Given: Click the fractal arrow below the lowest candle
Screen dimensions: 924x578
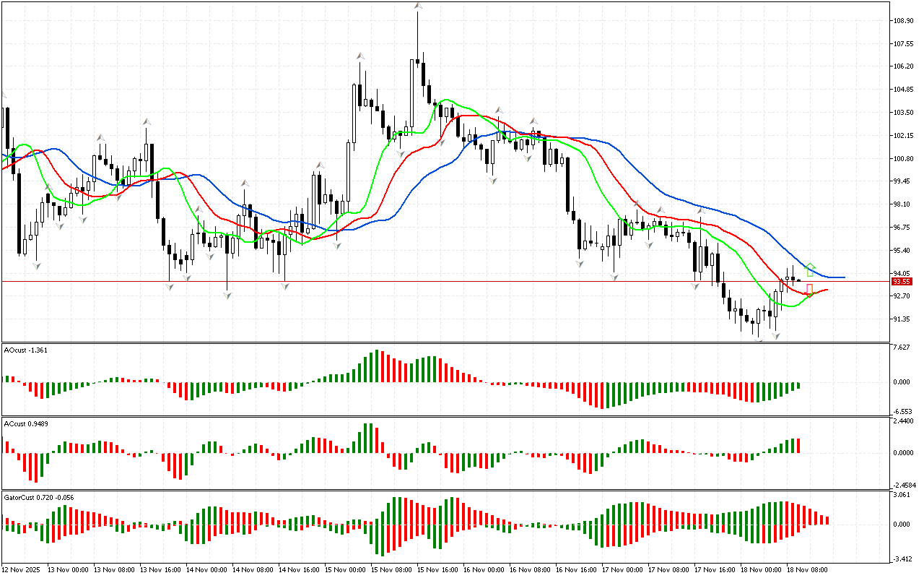Looking at the screenshot, I should tap(759, 339).
